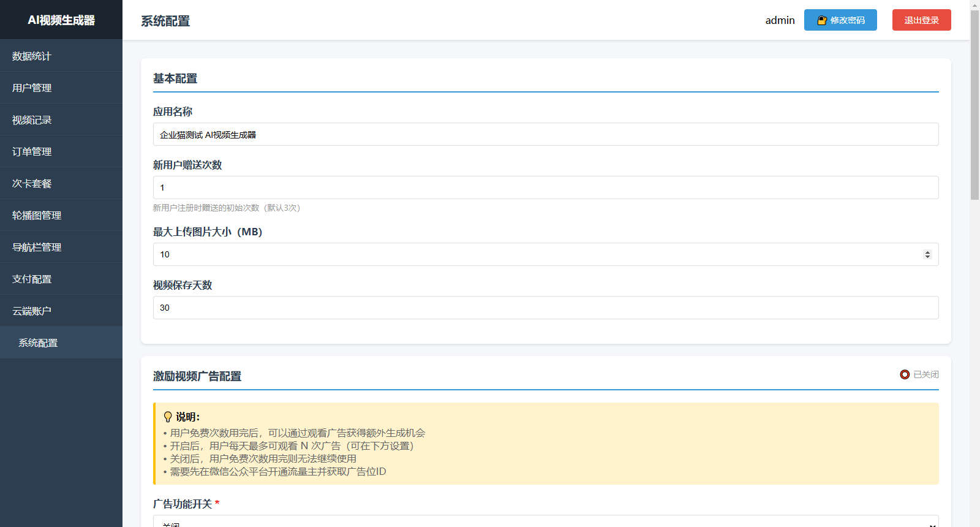Click the red 已关闭 status indicator icon

905,374
